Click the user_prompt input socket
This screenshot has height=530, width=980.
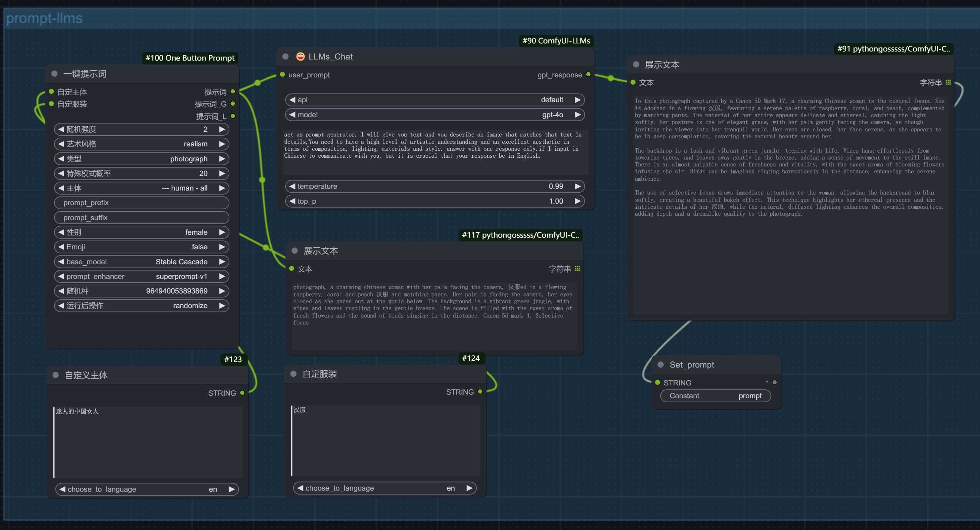(x=282, y=74)
